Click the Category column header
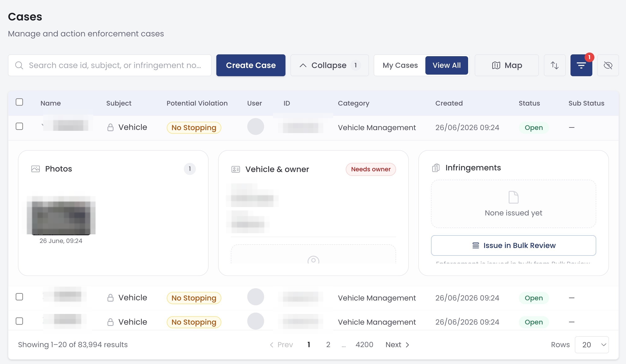This screenshot has height=364, width=626. [x=353, y=103]
